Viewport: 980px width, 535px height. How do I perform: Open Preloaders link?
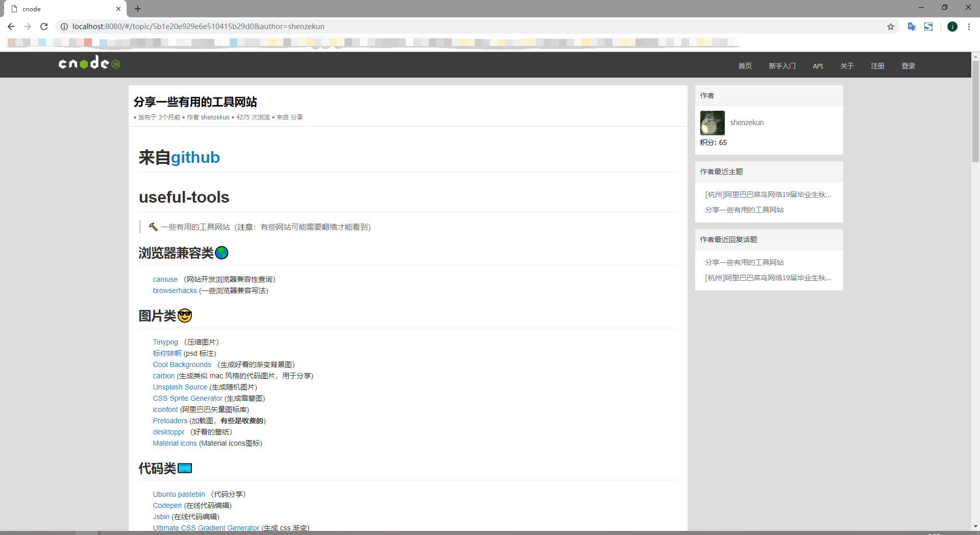pyautogui.click(x=170, y=421)
